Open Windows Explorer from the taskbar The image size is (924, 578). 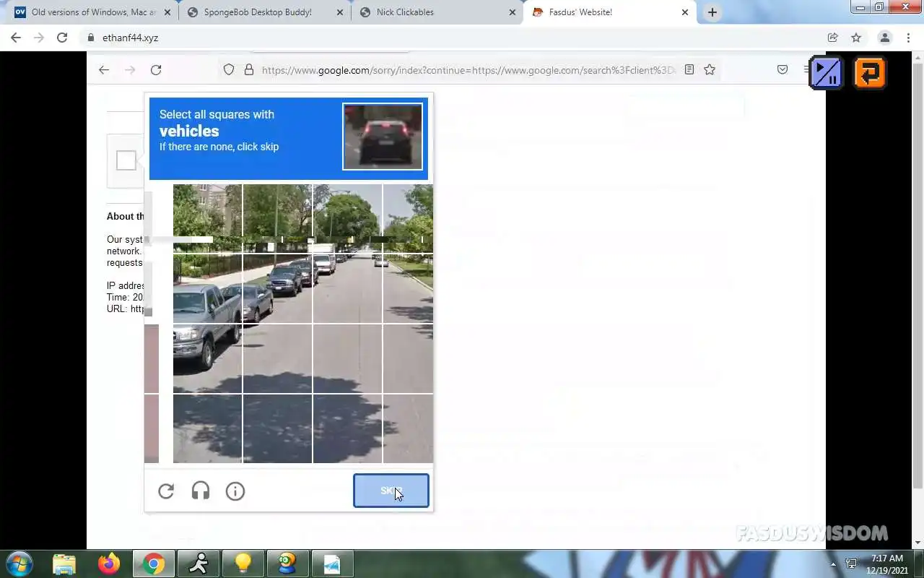64,564
